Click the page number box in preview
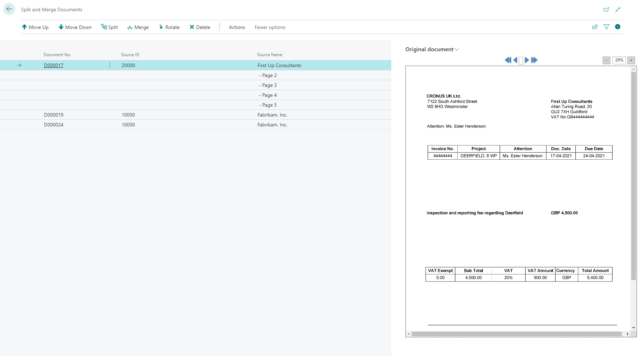Screen dimensions: 644x362 coord(521,60)
